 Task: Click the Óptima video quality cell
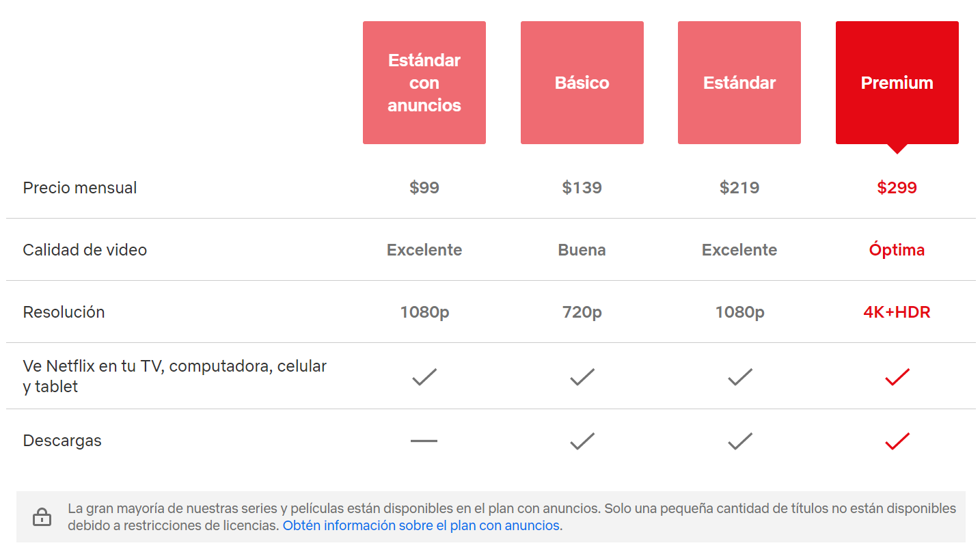897,249
